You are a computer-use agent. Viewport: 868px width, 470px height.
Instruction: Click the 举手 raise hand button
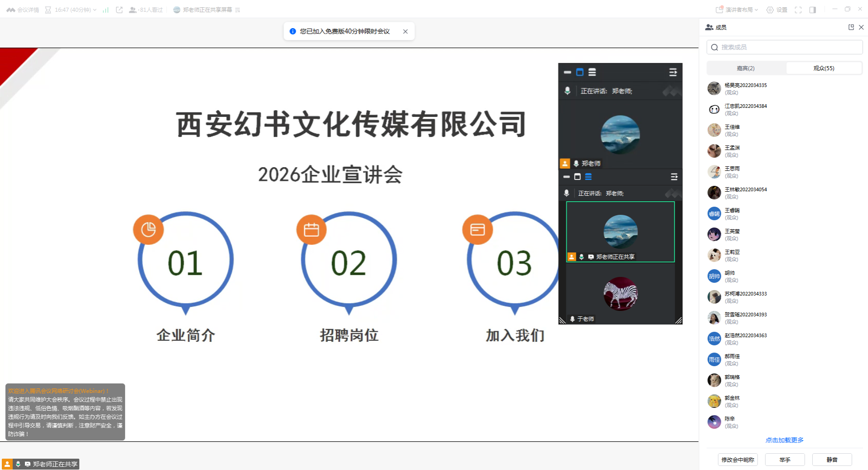[785, 460]
